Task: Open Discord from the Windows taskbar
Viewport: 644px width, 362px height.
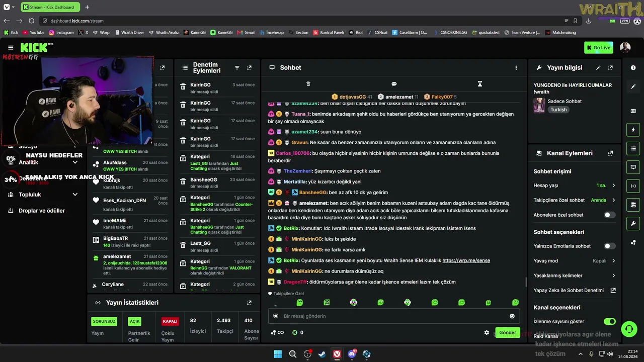Action: pyautogui.click(x=352, y=354)
